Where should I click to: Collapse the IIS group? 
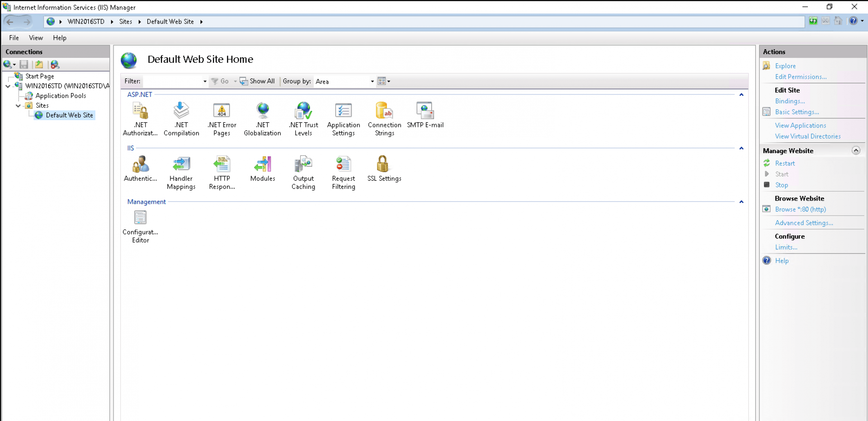[741, 148]
